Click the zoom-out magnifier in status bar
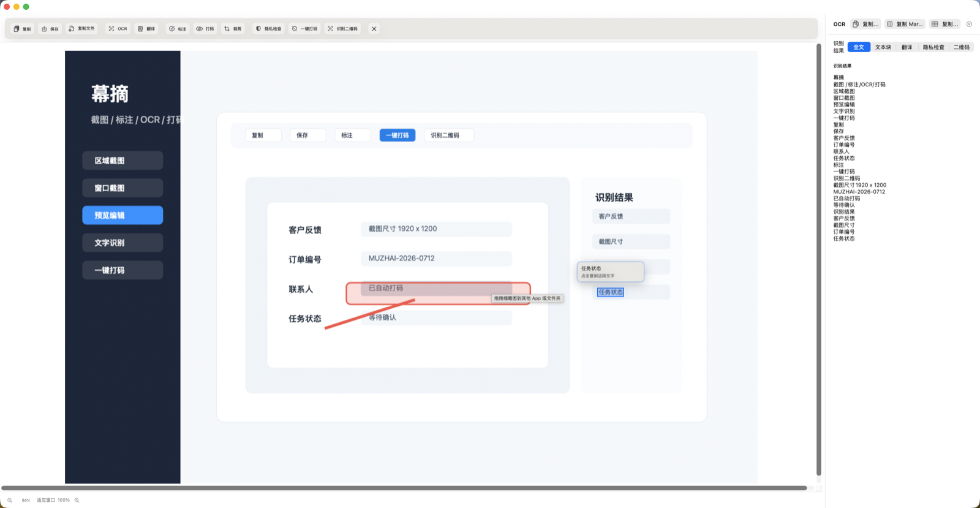 tap(10, 500)
